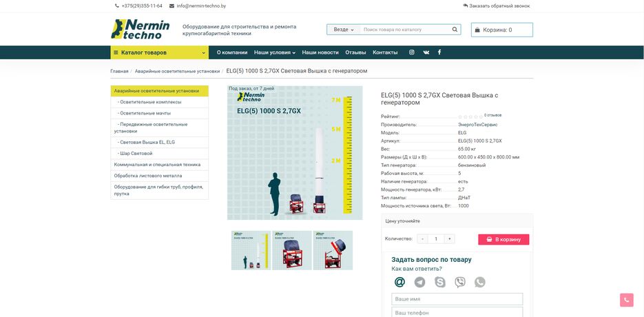Choose the Telegram reply option icon
Image resolution: width=644 pixels, height=317 pixels.
[419, 282]
